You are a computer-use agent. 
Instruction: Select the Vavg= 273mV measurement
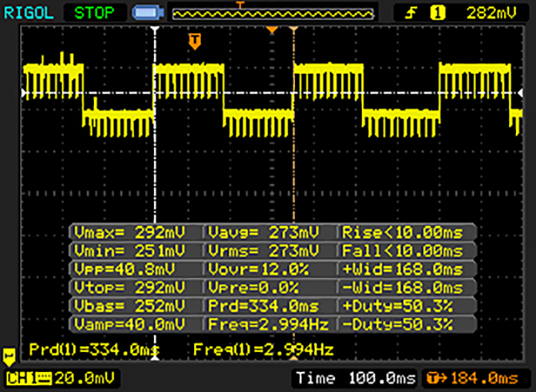coord(263,233)
